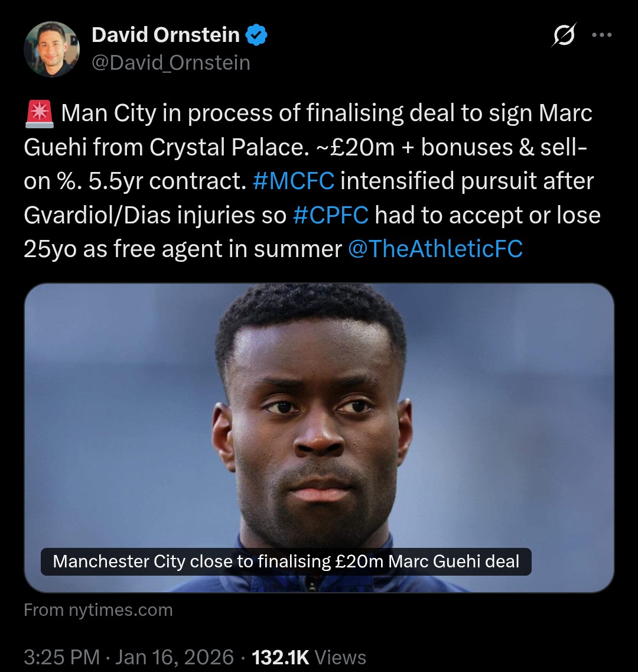Open Grok explain icon on the post
Screen dimensions: 638x672
[564, 37]
